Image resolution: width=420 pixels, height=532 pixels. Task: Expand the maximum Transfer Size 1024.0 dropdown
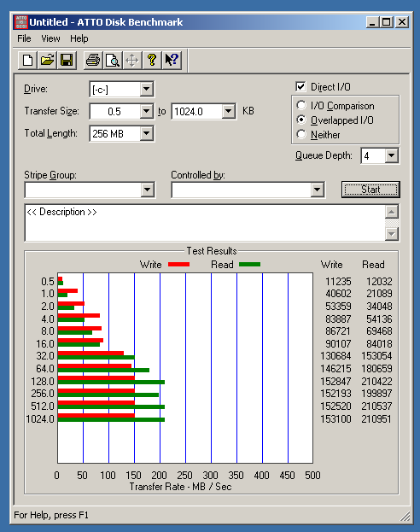point(229,111)
